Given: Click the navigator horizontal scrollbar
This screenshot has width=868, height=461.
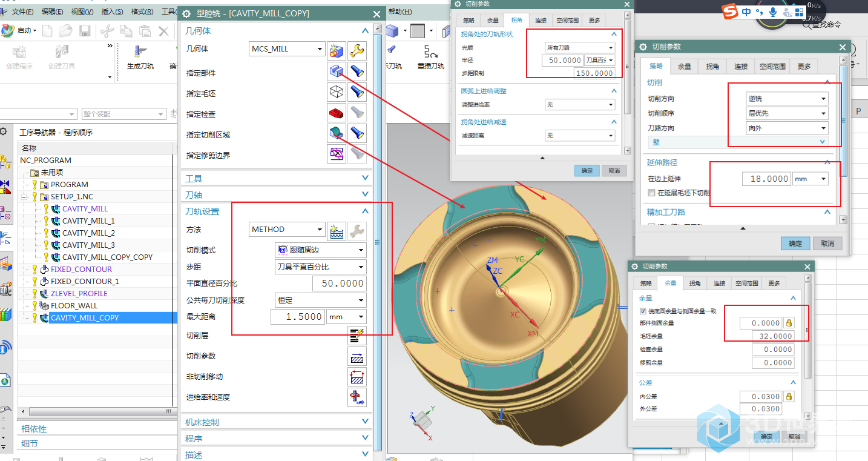Looking at the screenshot, I should pos(98,411).
